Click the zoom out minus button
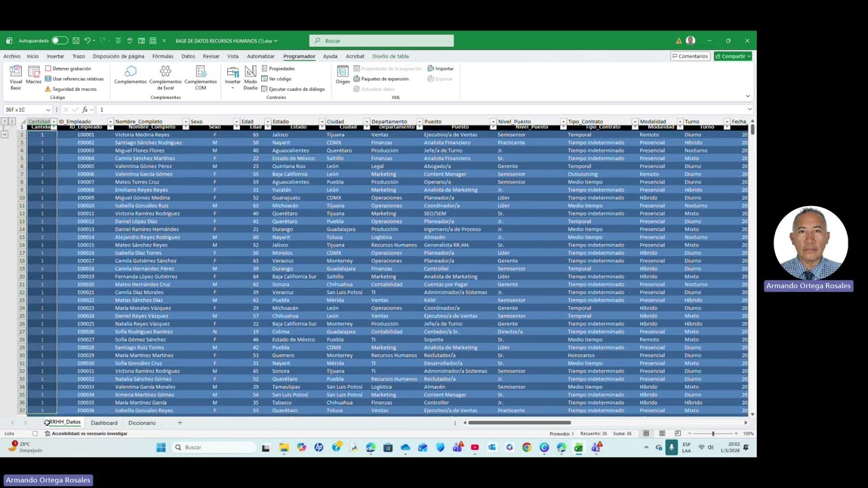The width and height of the screenshot is (868, 488). (689, 434)
